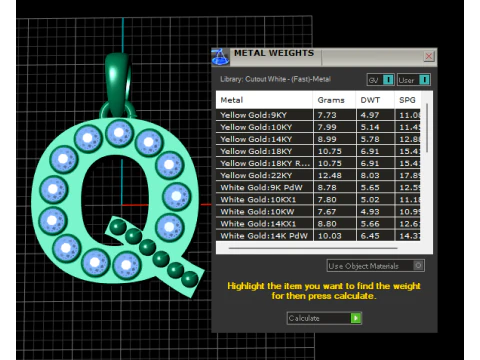The image size is (480, 360).
Task: Click the DWT column header
Action: click(x=375, y=100)
